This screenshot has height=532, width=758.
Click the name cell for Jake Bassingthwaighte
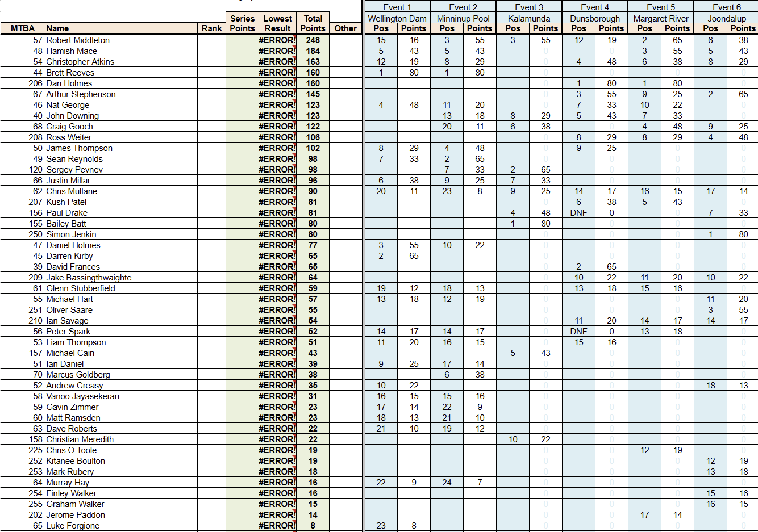pos(89,278)
